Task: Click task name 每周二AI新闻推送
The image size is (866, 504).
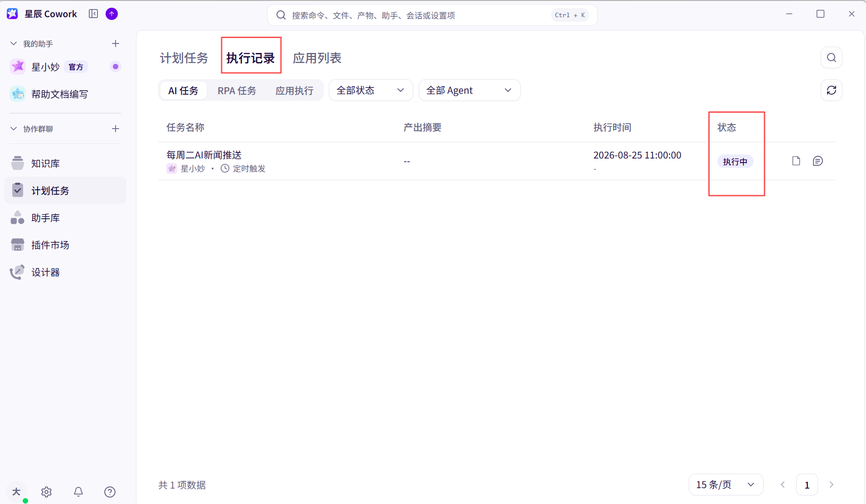Action: point(204,155)
